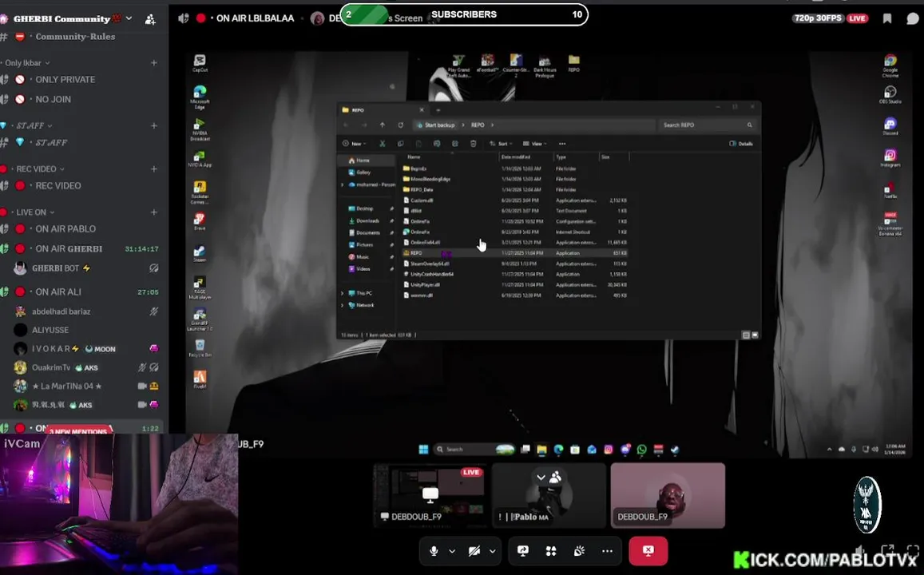Click Refresh icon in File Explorer

point(400,125)
